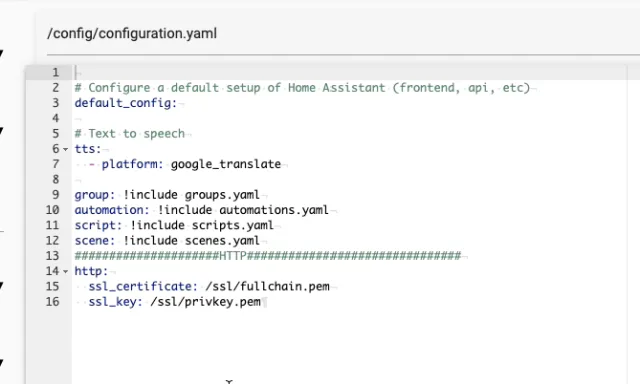
Task: Click the /ssl/fullchain.pem path
Action: pos(267,286)
